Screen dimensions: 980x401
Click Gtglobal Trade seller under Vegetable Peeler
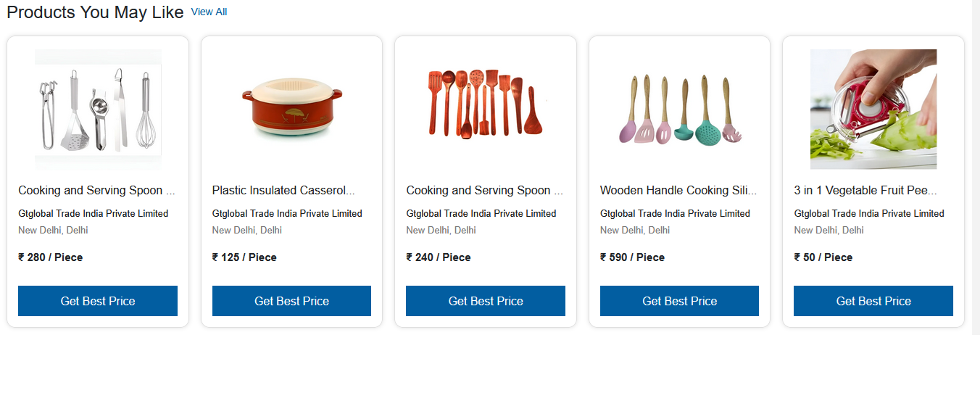click(869, 214)
